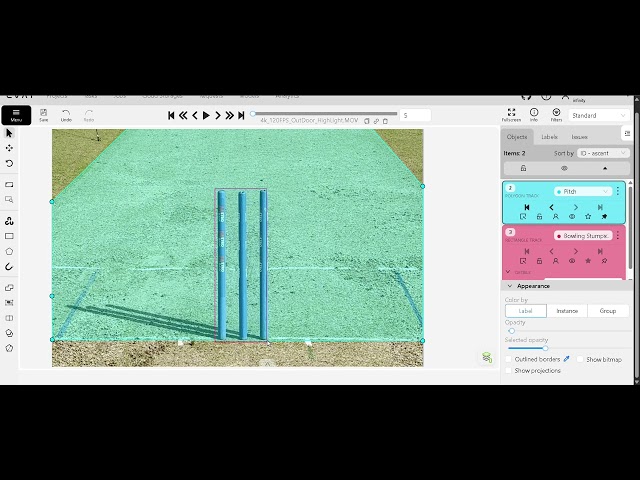The width and height of the screenshot is (640, 480).
Task: Open the Sort by ID dropdown
Action: coord(603,153)
